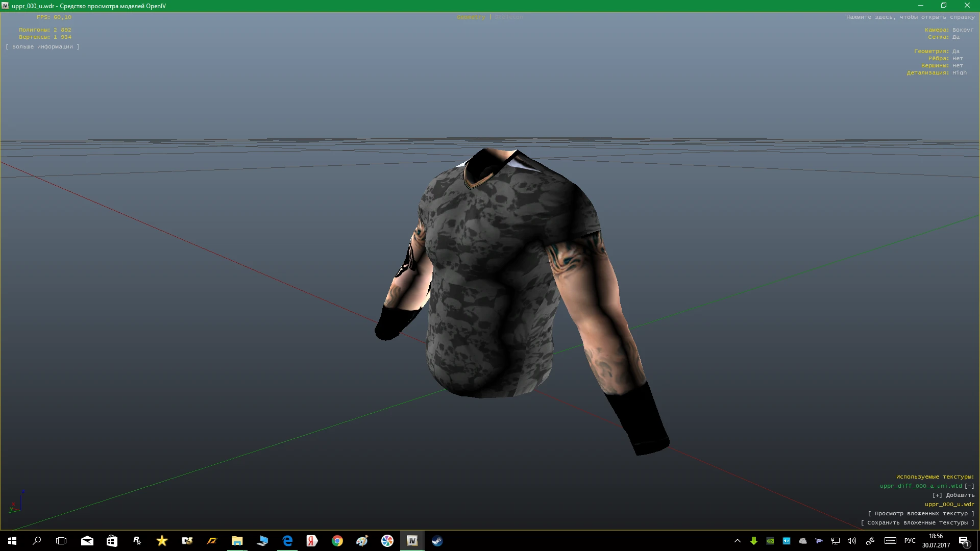Click the OpenIV taskbar icon
This screenshot has width=980, height=551.
point(412,541)
